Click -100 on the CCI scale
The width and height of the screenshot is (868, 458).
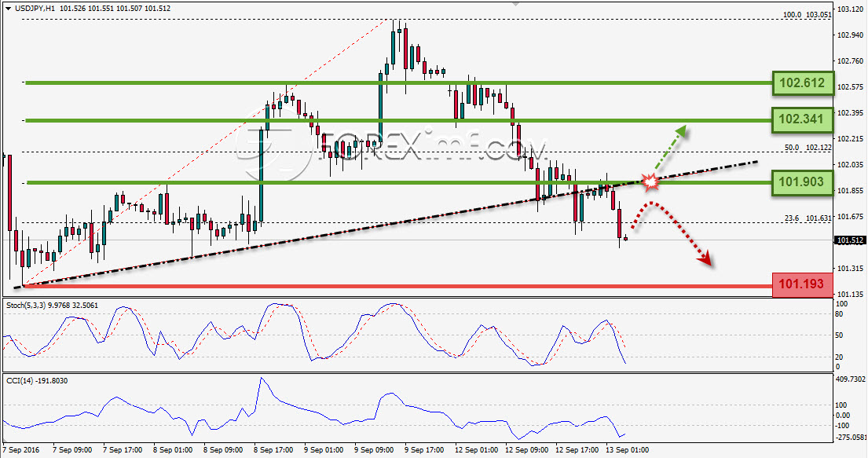(x=842, y=426)
